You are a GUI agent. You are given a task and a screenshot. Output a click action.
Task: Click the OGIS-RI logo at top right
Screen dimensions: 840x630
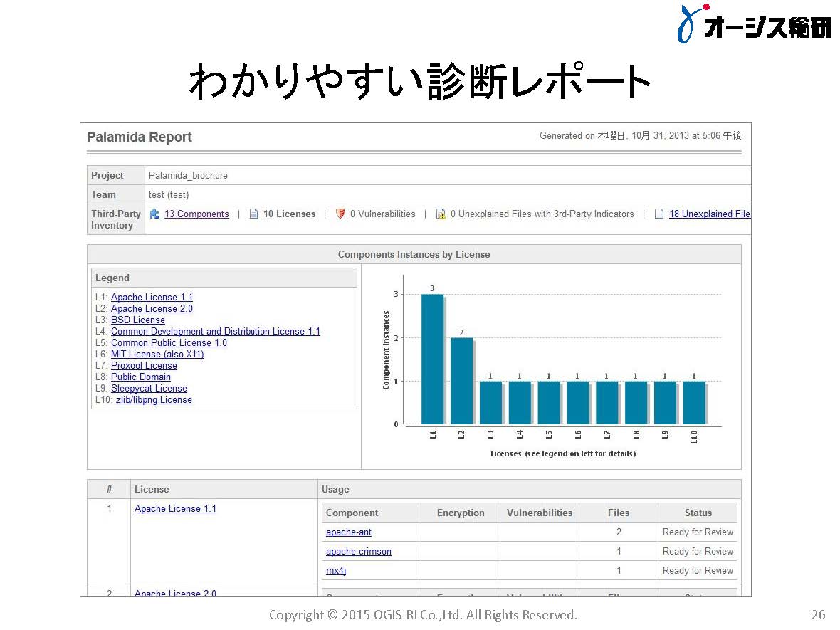click(755, 24)
